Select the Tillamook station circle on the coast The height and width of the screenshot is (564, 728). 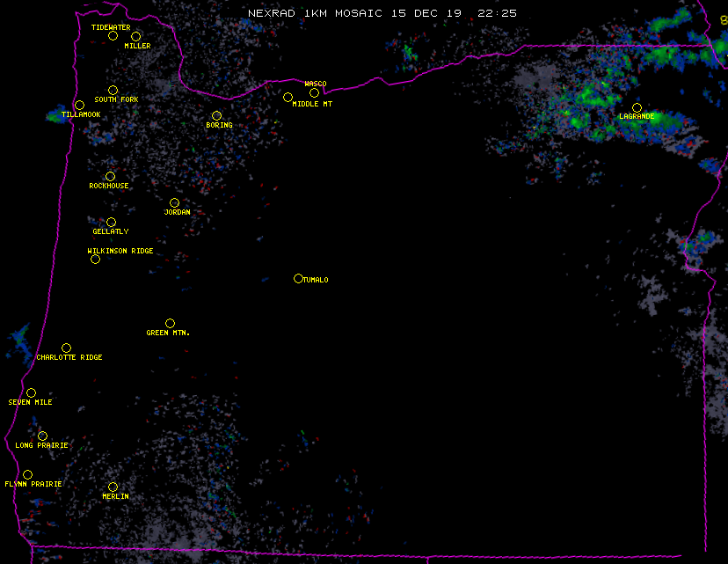pyautogui.click(x=79, y=106)
